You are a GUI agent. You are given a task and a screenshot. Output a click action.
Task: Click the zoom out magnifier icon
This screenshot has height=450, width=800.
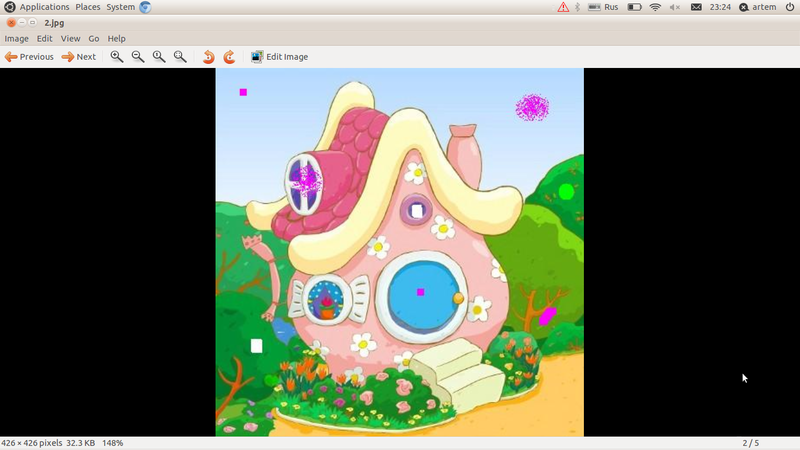tap(138, 57)
